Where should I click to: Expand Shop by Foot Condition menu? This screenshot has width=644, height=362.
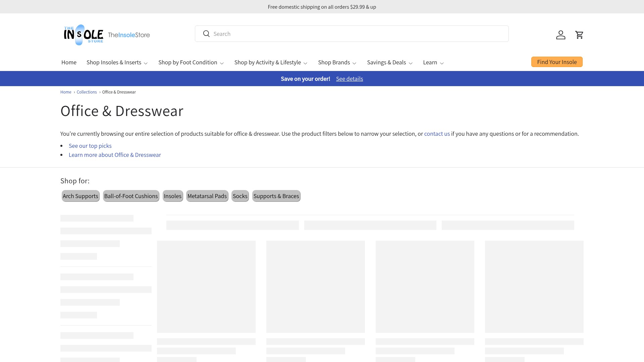191,62
